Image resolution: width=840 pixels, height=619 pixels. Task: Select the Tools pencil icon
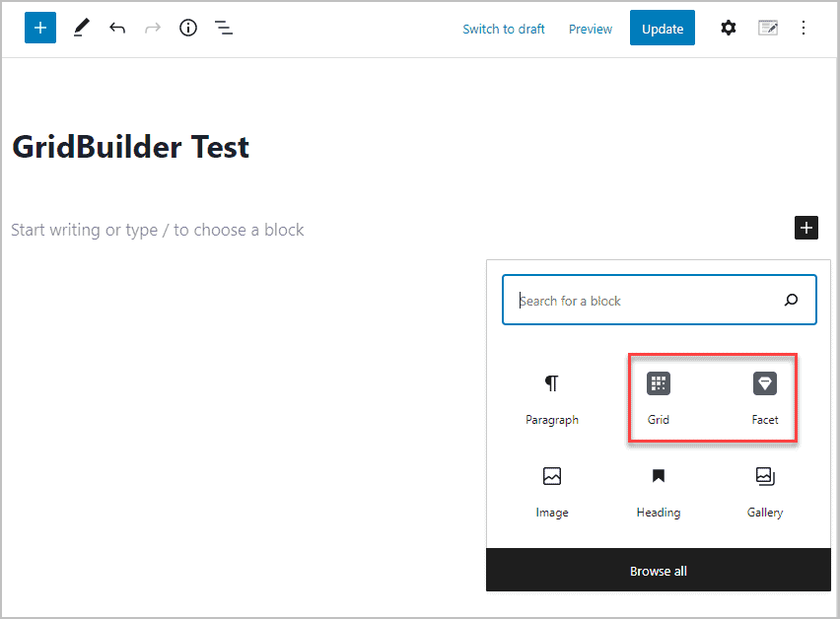pos(81,29)
